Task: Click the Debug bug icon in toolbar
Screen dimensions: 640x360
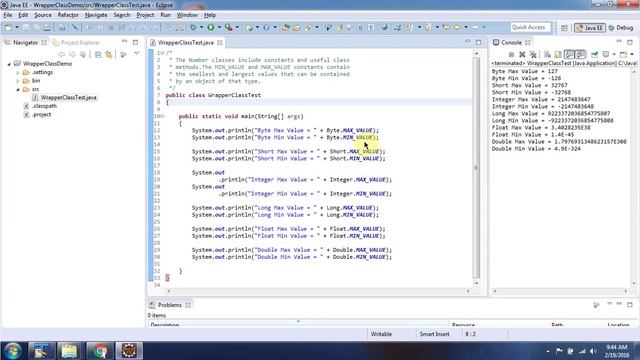Action: (x=193, y=27)
